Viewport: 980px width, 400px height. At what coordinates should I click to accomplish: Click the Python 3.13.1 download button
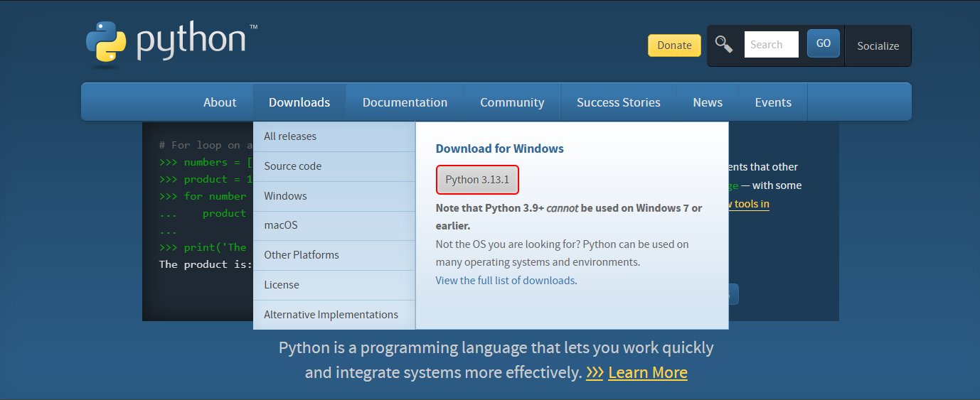point(477,180)
